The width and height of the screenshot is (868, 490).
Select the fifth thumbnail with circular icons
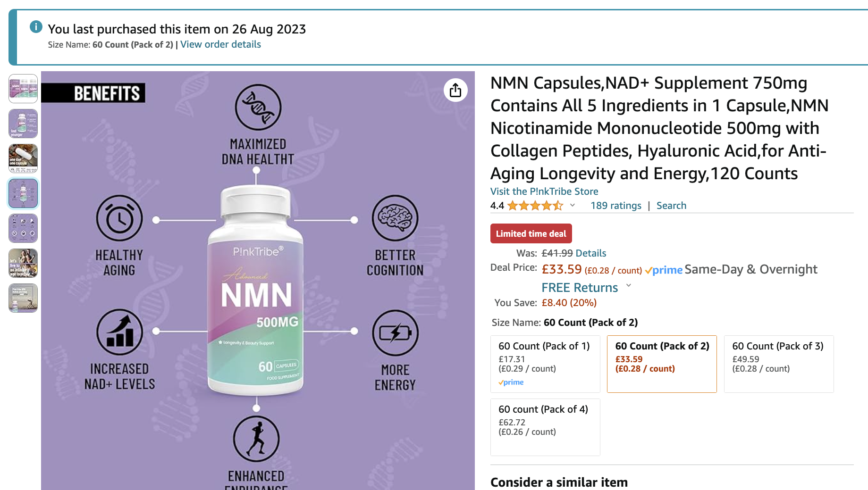23,228
